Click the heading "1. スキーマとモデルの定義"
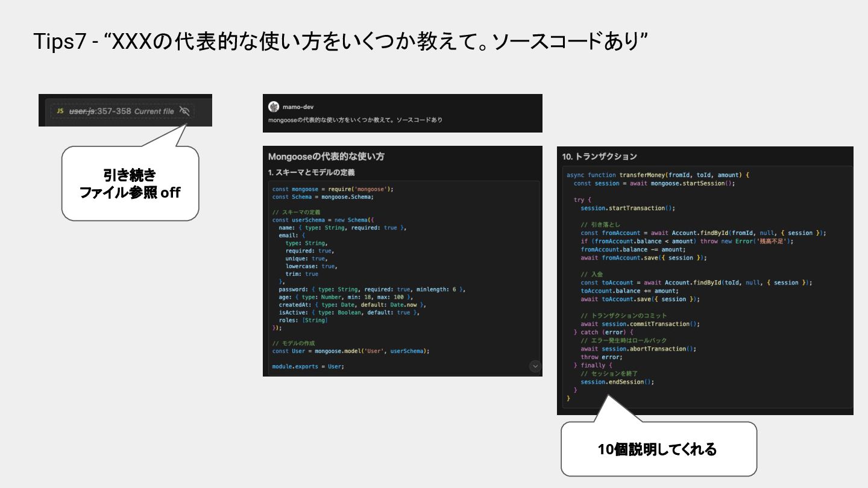The width and height of the screenshot is (868, 488). point(311,173)
